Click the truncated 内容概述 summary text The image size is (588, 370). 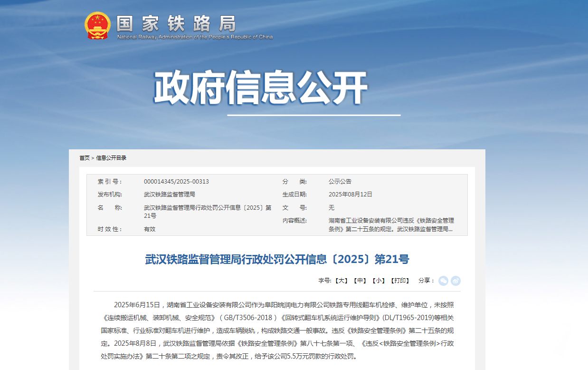391,225
